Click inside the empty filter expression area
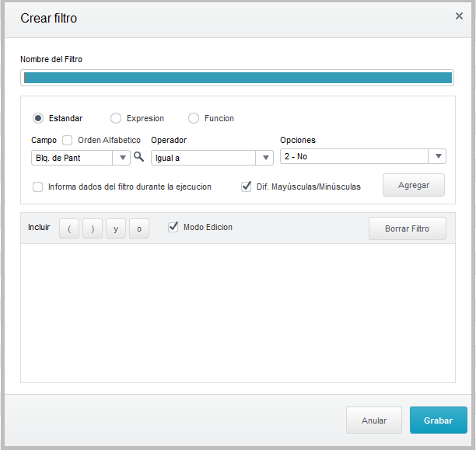This screenshot has height=450, width=476. click(x=238, y=313)
